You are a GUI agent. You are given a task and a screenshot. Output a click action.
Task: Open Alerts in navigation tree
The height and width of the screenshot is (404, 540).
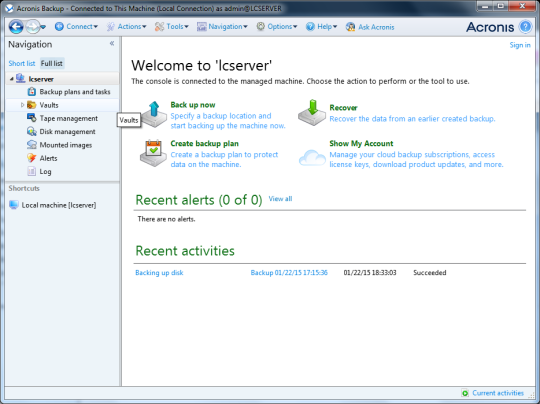(48, 158)
